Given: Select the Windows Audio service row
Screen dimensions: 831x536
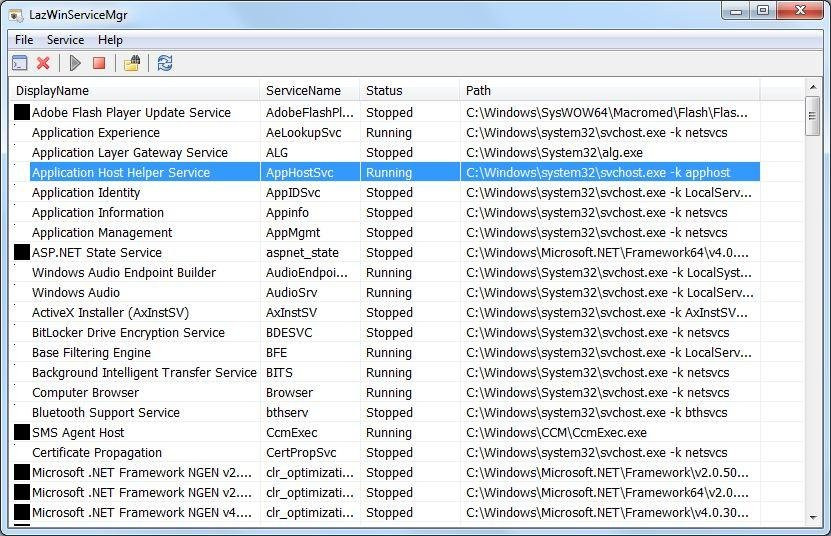Looking at the screenshot, I should click(x=387, y=292).
